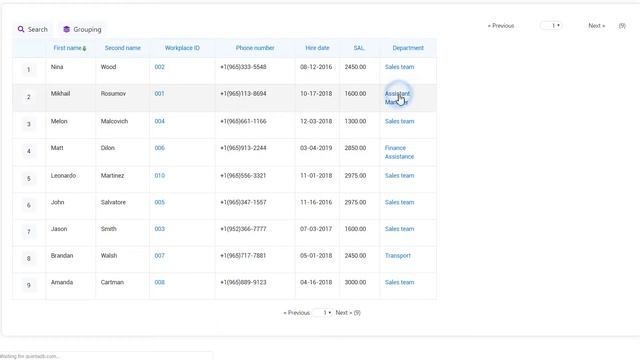640x360 pixels.
Task: Click hire date 03-04-2019
Action: pos(316,148)
